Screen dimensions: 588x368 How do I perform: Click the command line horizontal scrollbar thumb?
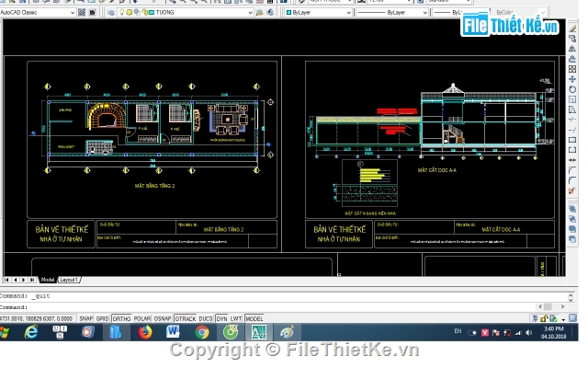[548, 306]
